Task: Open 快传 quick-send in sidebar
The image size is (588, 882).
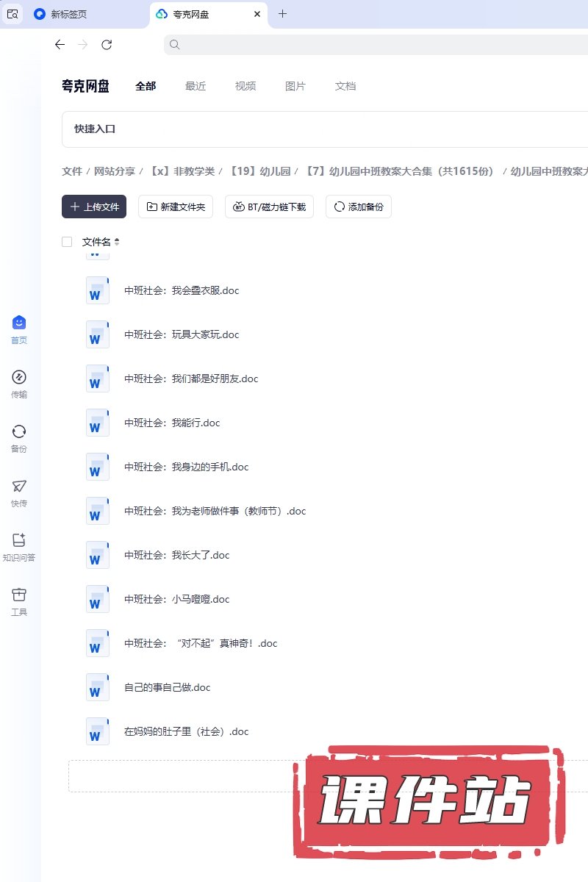Action: tap(19, 487)
